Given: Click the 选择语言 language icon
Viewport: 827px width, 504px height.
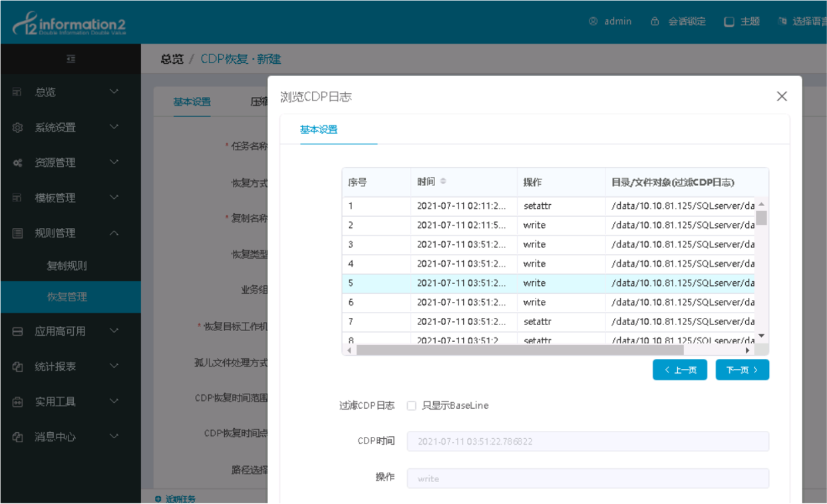Looking at the screenshot, I should point(782,21).
